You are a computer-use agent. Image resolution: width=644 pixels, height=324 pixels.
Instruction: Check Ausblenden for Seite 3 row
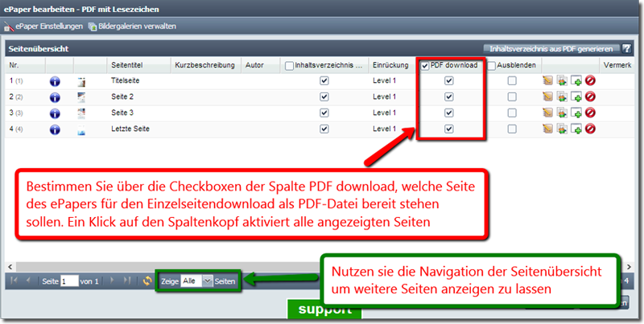click(x=512, y=113)
